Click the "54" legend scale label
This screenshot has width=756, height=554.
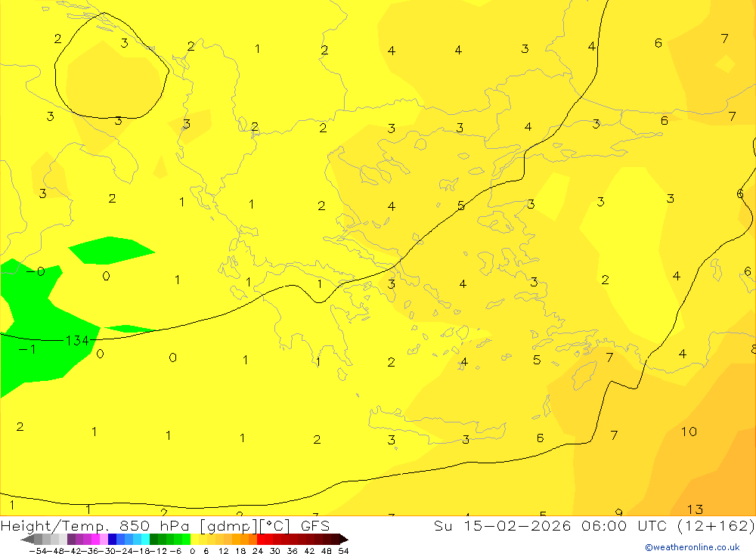point(343,551)
